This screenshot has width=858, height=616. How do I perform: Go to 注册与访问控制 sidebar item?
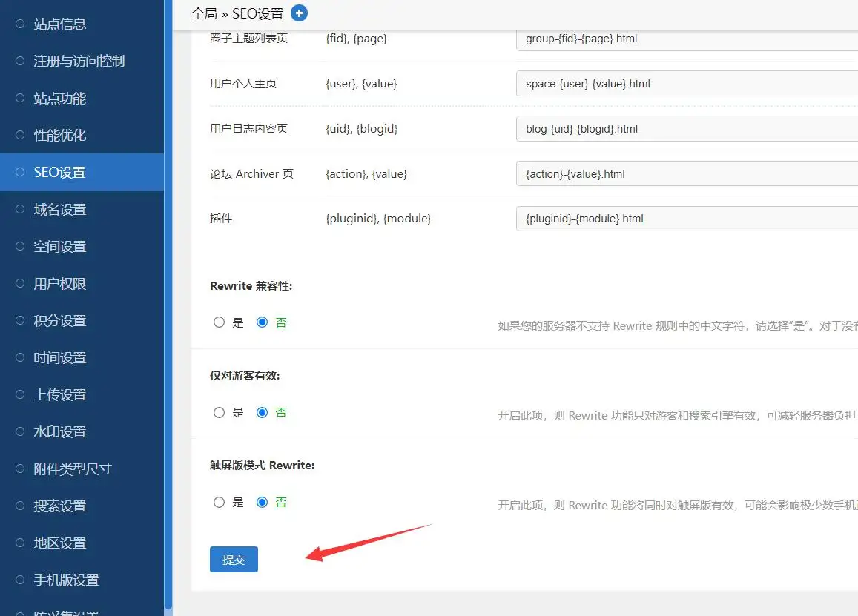point(79,61)
